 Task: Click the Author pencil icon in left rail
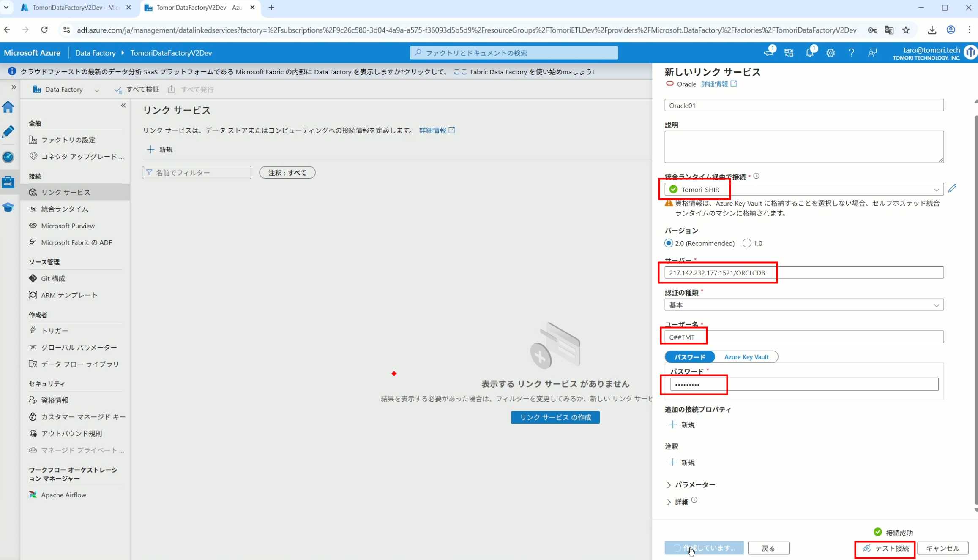[x=8, y=132]
